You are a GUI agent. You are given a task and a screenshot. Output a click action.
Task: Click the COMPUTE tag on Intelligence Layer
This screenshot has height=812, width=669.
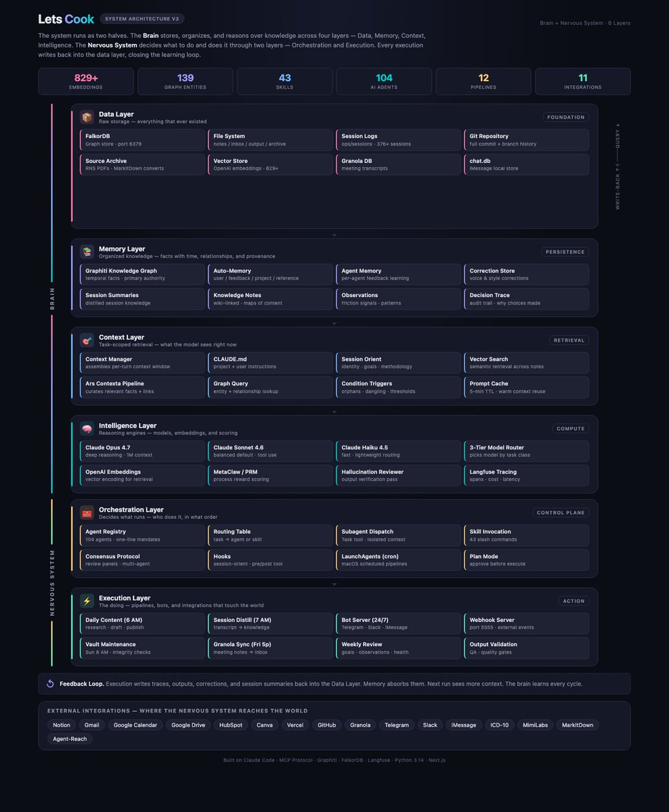(570, 428)
